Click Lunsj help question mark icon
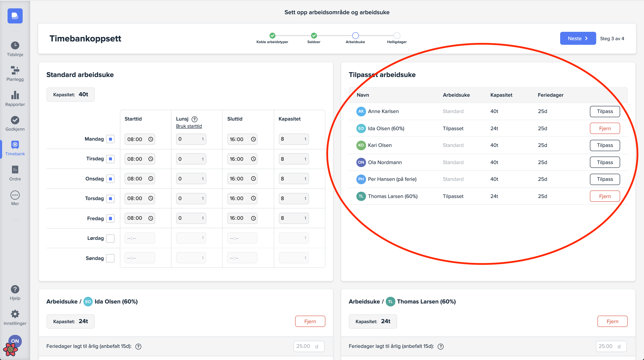This screenshot has width=644, height=360. [x=195, y=119]
